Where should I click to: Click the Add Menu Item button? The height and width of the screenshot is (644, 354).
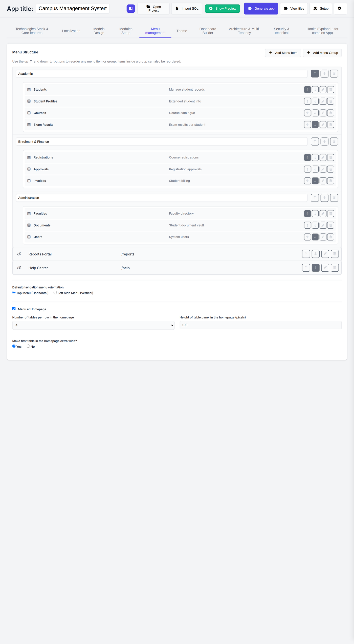[x=283, y=53]
